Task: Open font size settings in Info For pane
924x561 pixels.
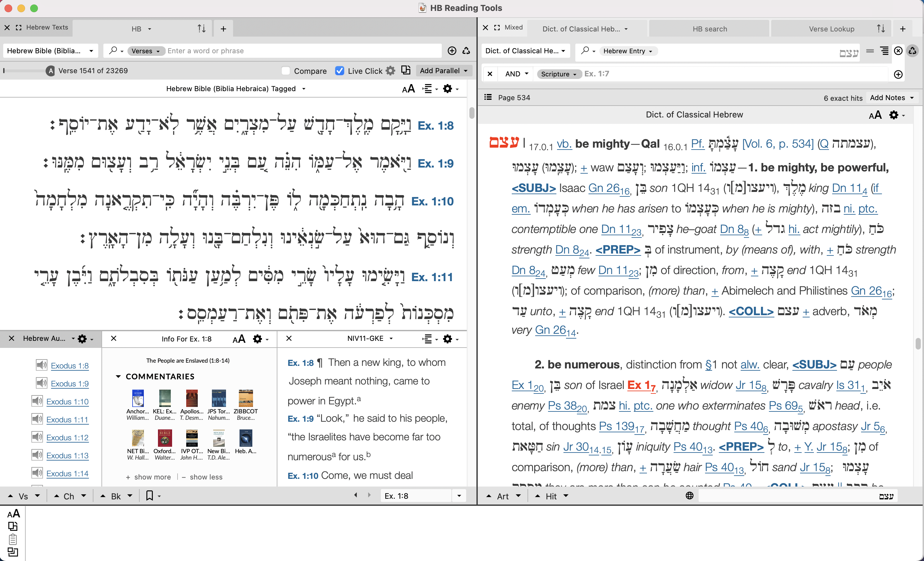Action: [x=239, y=339]
